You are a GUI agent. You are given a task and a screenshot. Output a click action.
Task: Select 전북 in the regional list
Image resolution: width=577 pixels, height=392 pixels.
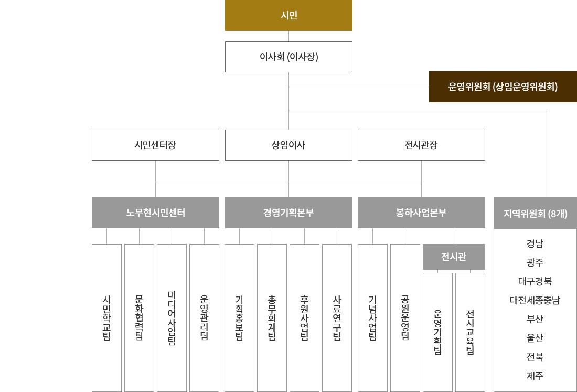[x=535, y=357]
